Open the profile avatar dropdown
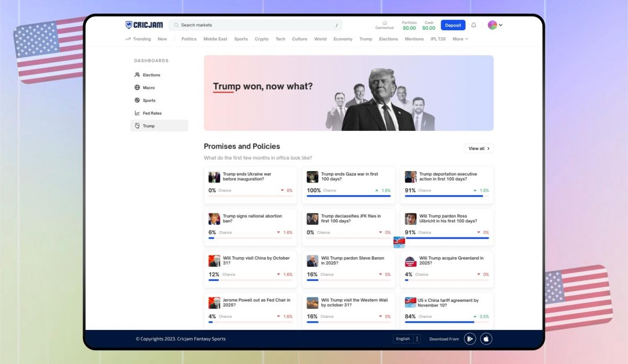The image size is (628, 364). tap(495, 25)
